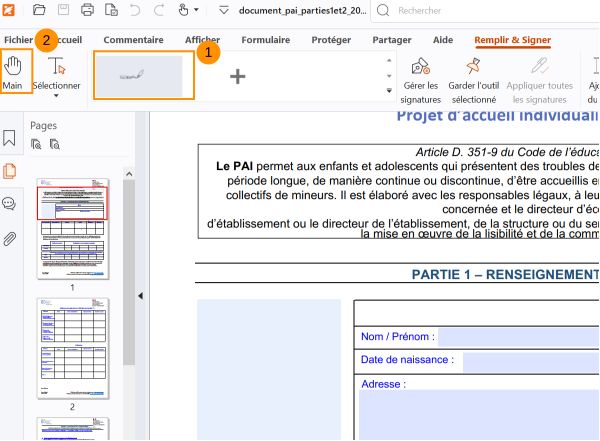This screenshot has width=600, height=441.
Task: Click the Foxit application logo
Action: pos(8,10)
